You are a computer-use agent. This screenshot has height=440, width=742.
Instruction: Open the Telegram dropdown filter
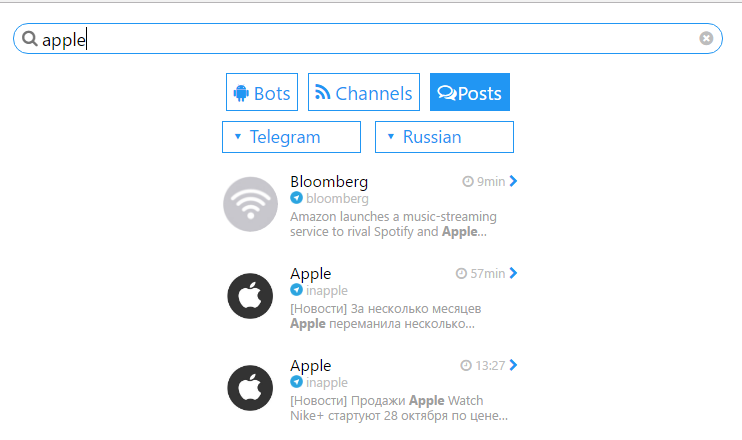291,137
